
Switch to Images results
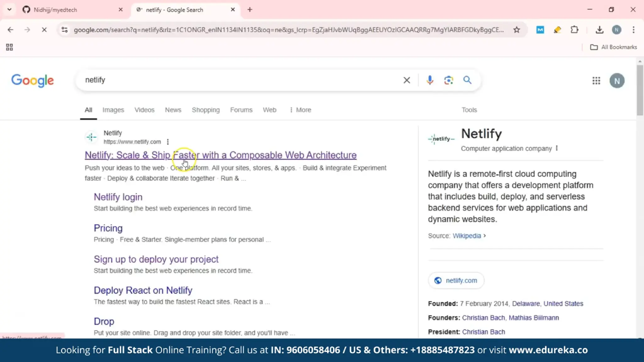[x=113, y=110]
